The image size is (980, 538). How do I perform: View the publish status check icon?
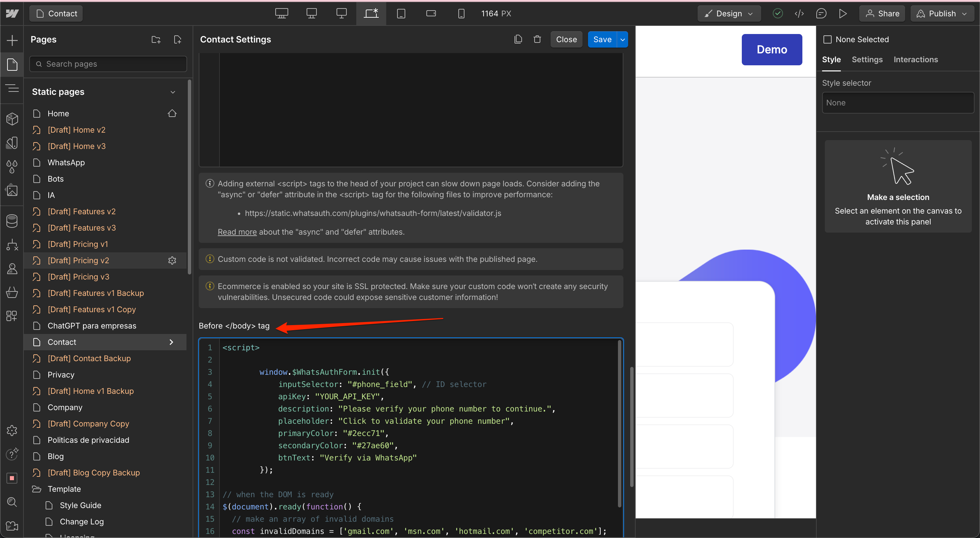tap(778, 14)
